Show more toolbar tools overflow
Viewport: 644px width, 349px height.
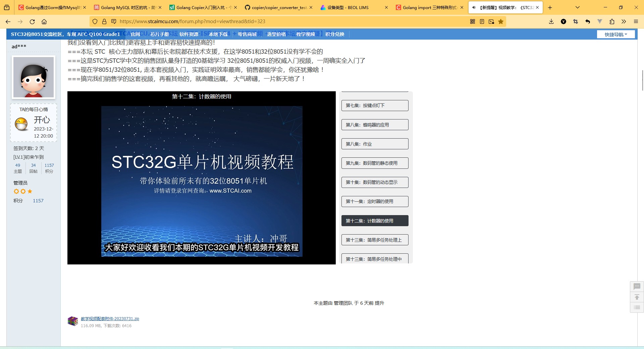coord(624,21)
